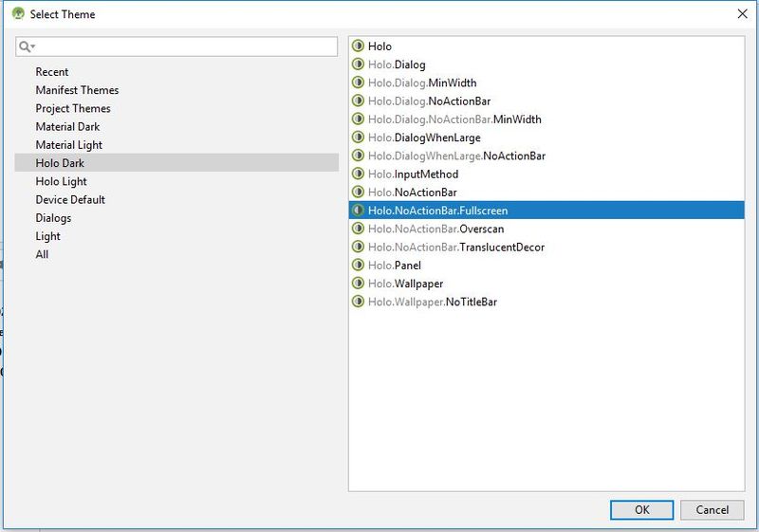Choose the Holo.Dialog.NoActionBar.MinWidth theme
759x532 pixels.
pyautogui.click(x=546, y=119)
